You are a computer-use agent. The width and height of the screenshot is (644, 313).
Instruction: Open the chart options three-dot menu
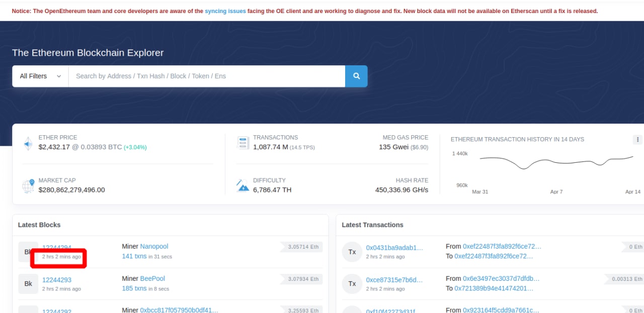(637, 140)
